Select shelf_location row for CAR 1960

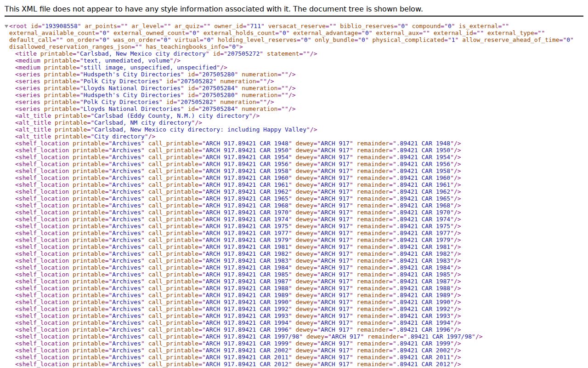(x=238, y=178)
